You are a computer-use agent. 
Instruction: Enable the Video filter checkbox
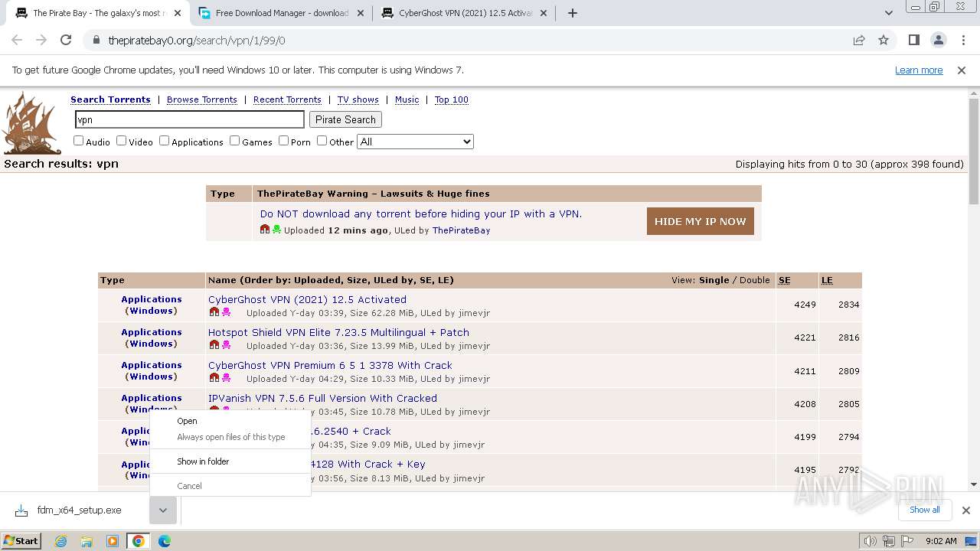[121, 141]
